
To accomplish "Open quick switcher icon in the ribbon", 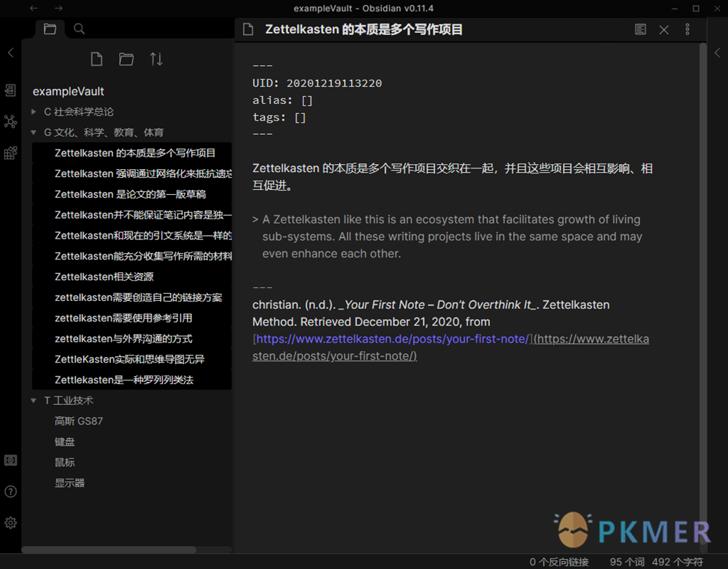I will pos(10,90).
